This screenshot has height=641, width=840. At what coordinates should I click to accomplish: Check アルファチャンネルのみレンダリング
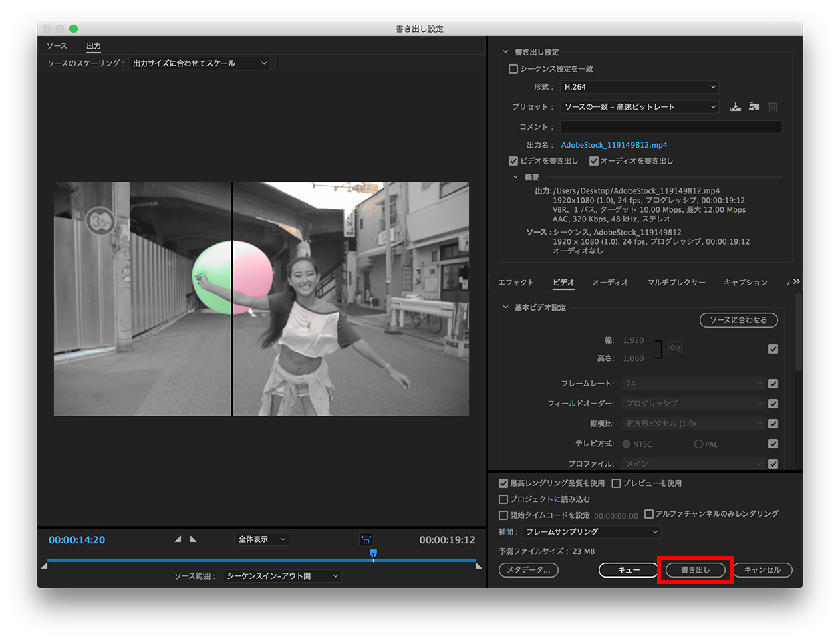click(649, 514)
